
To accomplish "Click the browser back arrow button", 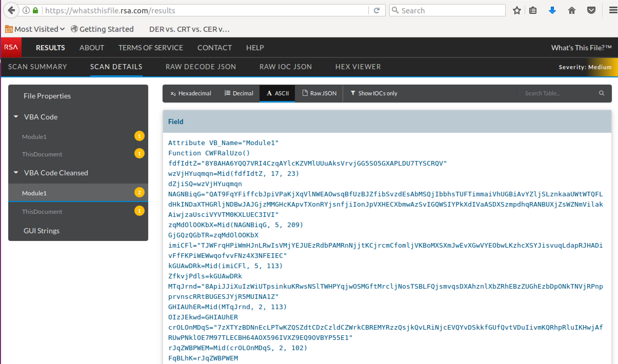I will pyautogui.click(x=11, y=11).
